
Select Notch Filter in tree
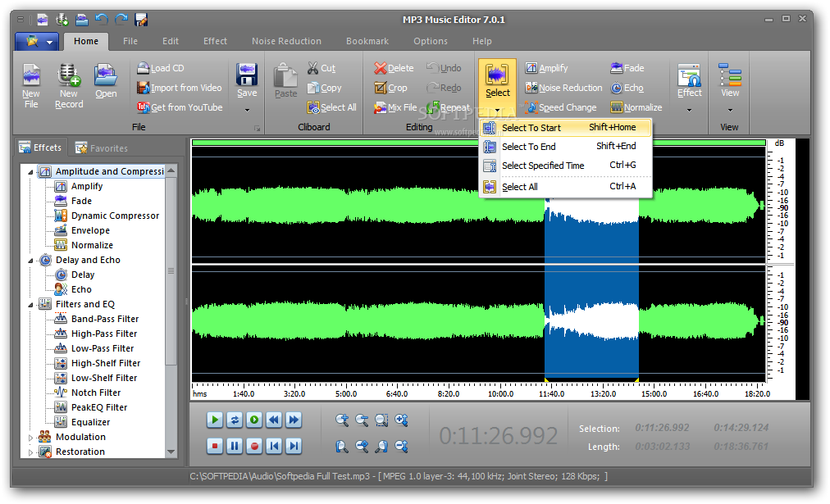click(x=96, y=393)
